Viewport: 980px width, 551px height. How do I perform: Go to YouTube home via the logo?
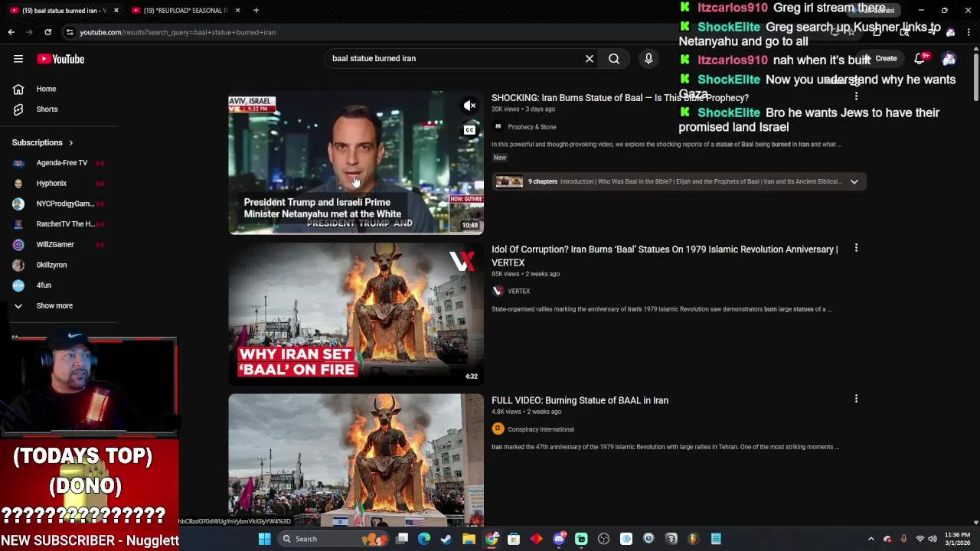60,59
